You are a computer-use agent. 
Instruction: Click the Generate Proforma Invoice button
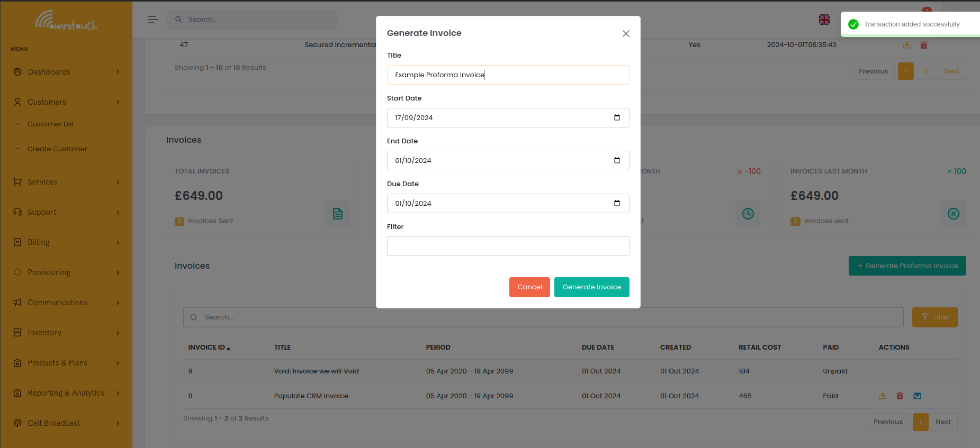[x=907, y=266]
